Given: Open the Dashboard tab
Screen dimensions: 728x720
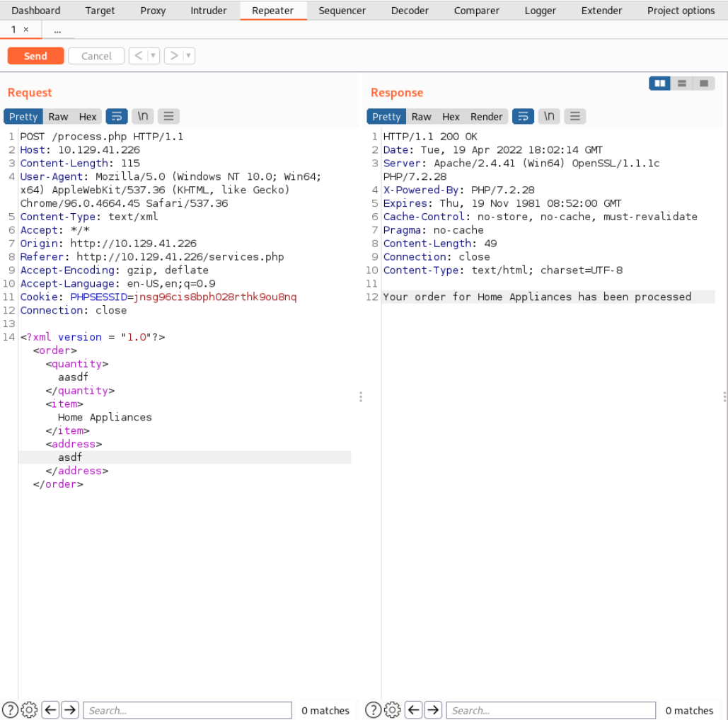Looking at the screenshot, I should coord(36,10).
